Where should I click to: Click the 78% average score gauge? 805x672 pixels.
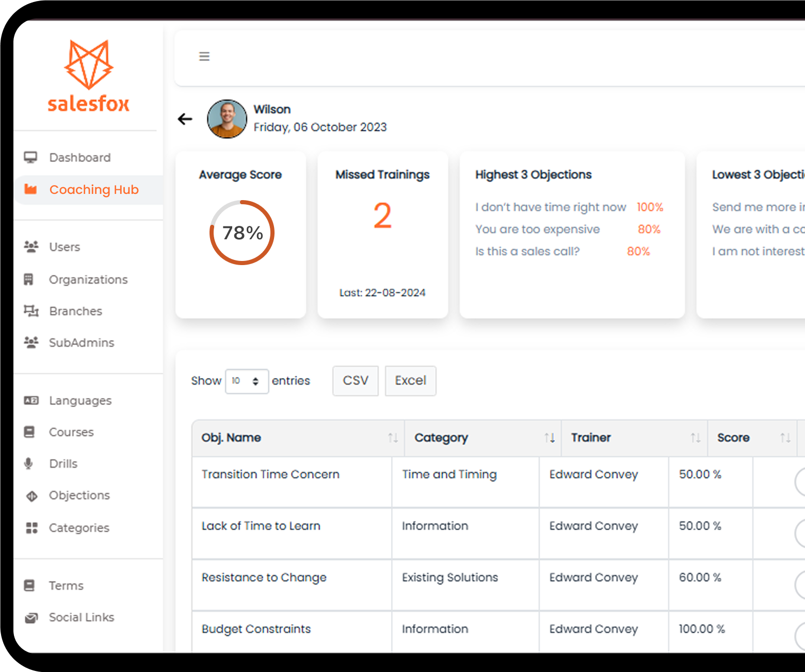pyautogui.click(x=242, y=233)
